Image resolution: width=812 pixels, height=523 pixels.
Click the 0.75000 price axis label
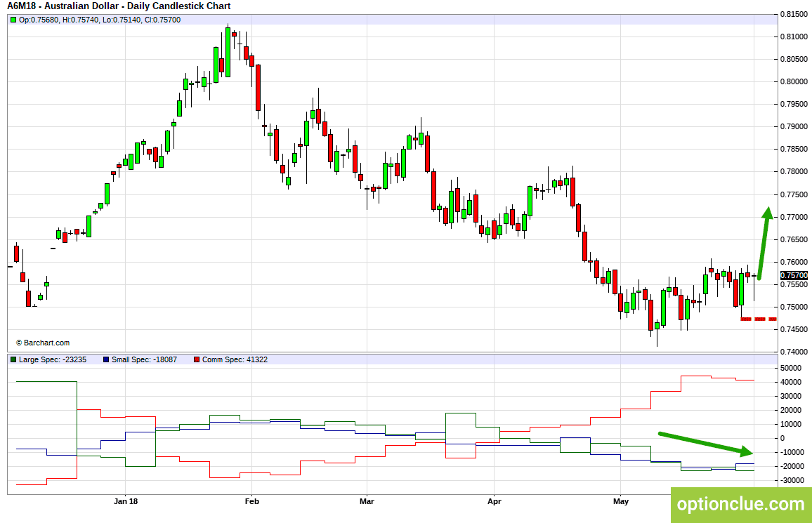(x=793, y=307)
